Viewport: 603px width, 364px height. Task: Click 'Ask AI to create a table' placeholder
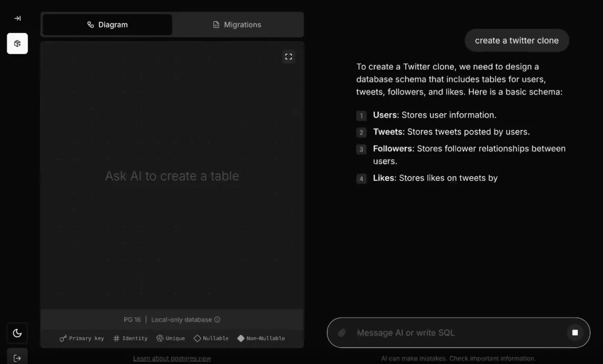point(172,176)
